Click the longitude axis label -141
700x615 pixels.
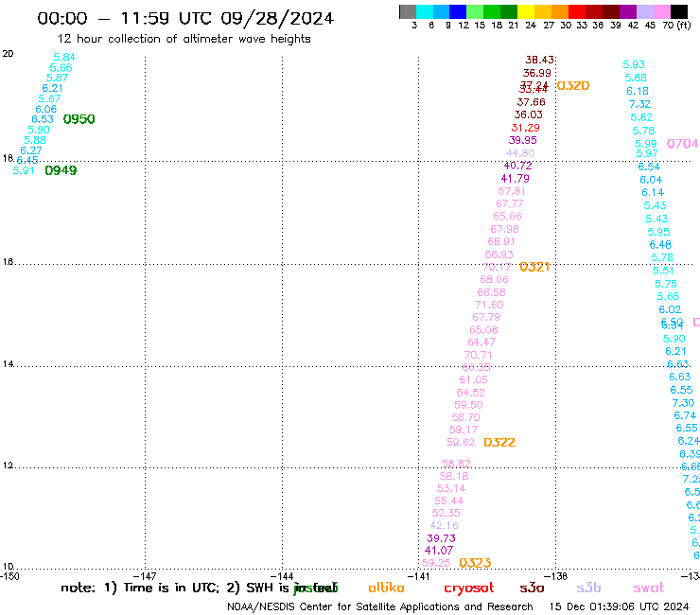[x=419, y=576]
